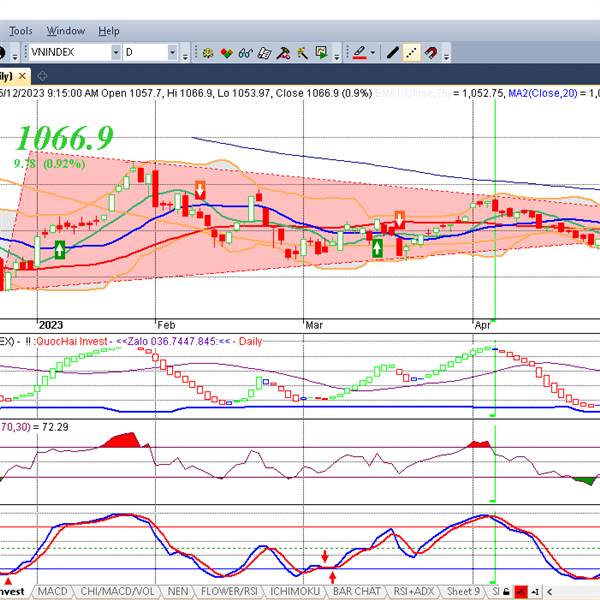Click the Apr label on the date axis
600x600 pixels.
[483, 325]
